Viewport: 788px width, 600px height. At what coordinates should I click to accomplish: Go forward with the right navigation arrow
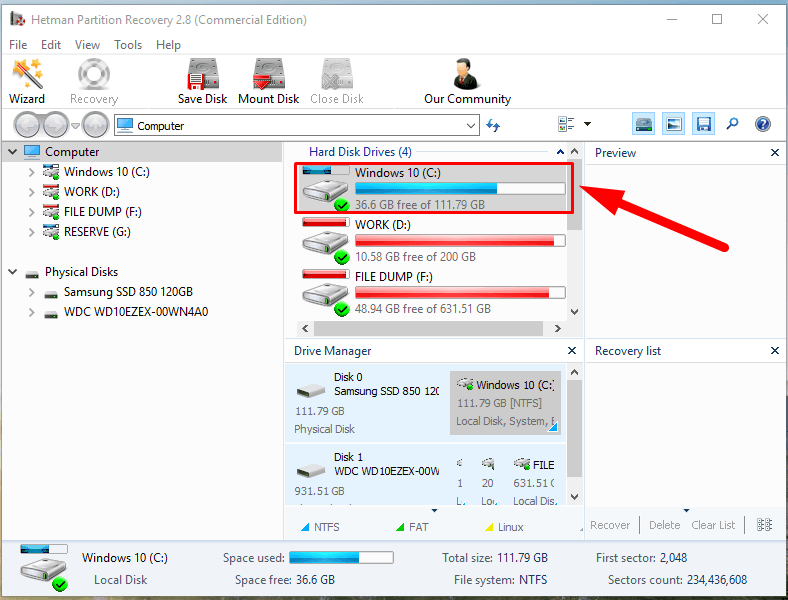[56, 125]
